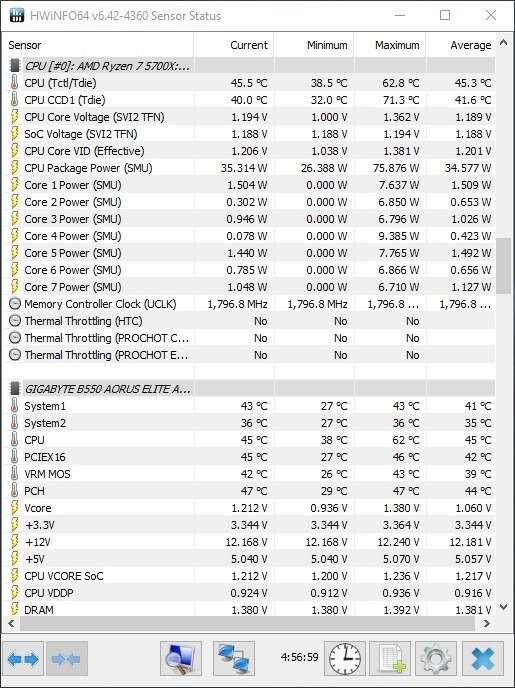This screenshot has width=515, height=688.
Task: Click the vertical scrollbar up arrow
Action: [x=504, y=43]
